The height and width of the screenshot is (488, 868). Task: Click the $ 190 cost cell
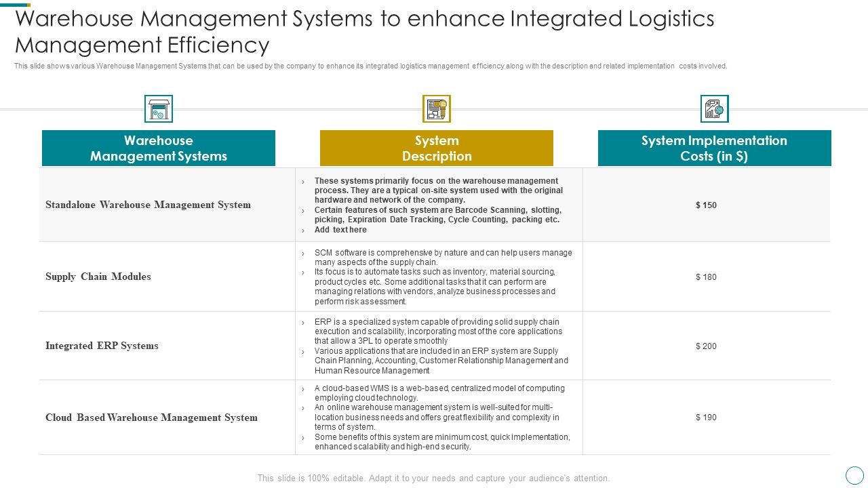[x=705, y=418]
